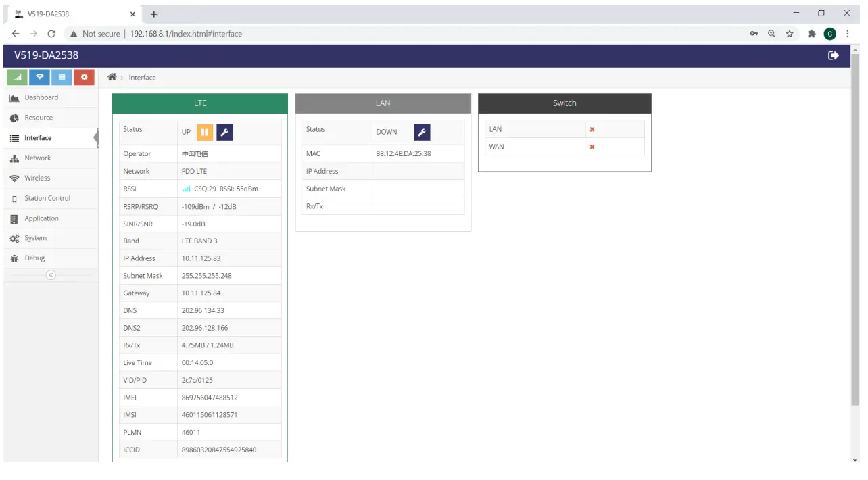Screen dimensions: 868x480
Task: Collapse the sidebar with the double-arrow button
Action: (x=51, y=274)
